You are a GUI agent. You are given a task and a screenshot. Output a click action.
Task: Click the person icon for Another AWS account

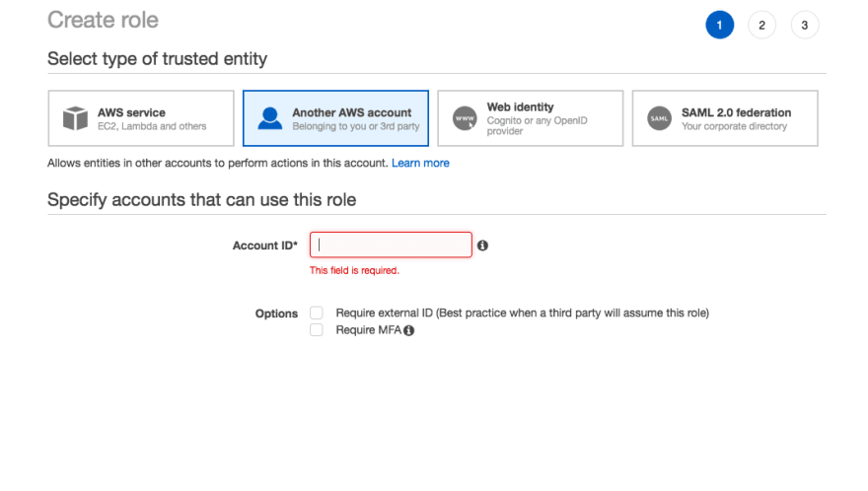(270, 118)
